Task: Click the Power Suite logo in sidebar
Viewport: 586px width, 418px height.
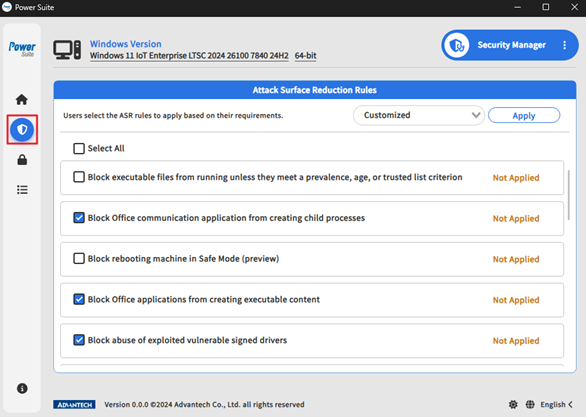Action: tap(22, 49)
